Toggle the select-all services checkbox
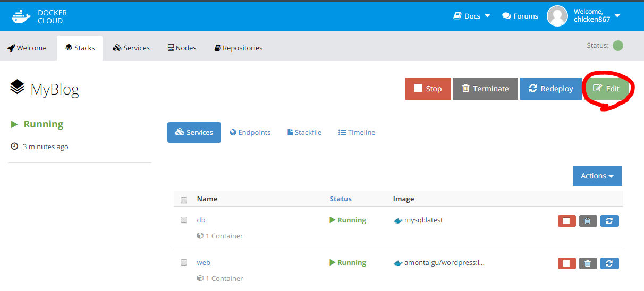 (184, 200)
